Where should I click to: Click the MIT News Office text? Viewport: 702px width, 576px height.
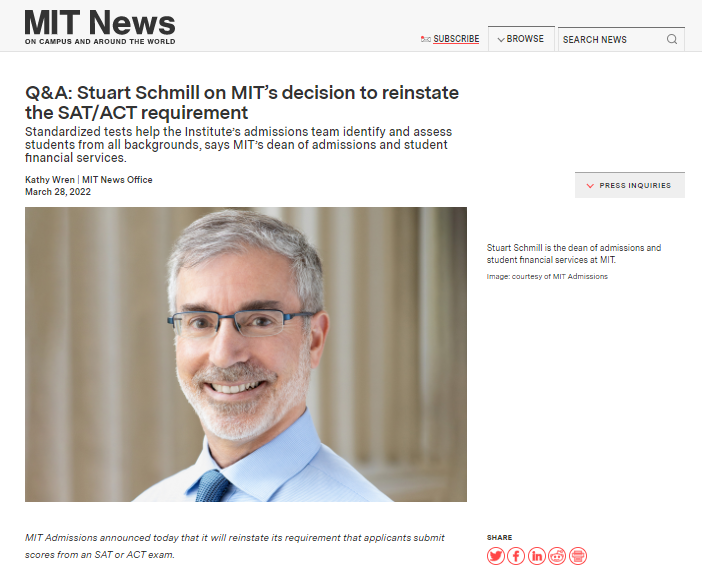117,179
